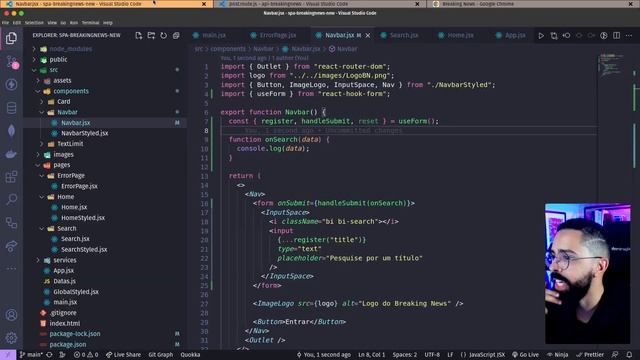
Task: Open the database view in activity bar
Action: pyautogui.click(x=11, y=108)
